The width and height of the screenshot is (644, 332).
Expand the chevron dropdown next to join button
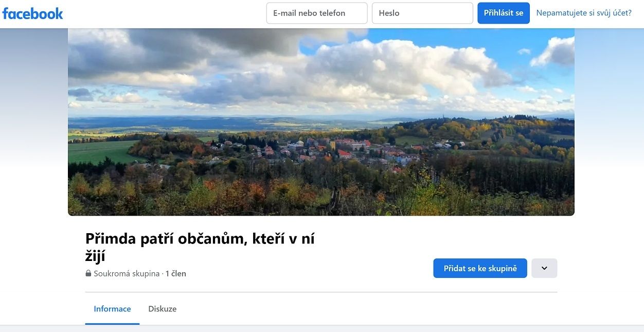544,268
